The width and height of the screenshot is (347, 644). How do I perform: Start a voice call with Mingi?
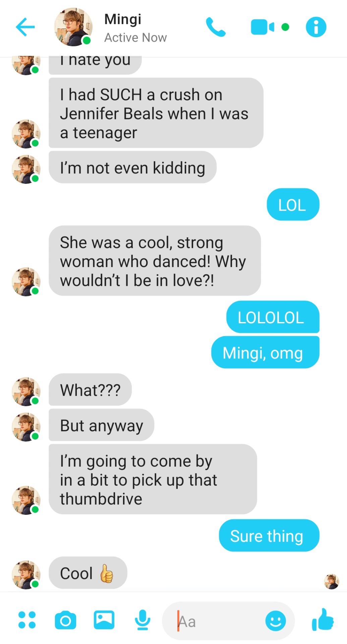pos(216,27)
